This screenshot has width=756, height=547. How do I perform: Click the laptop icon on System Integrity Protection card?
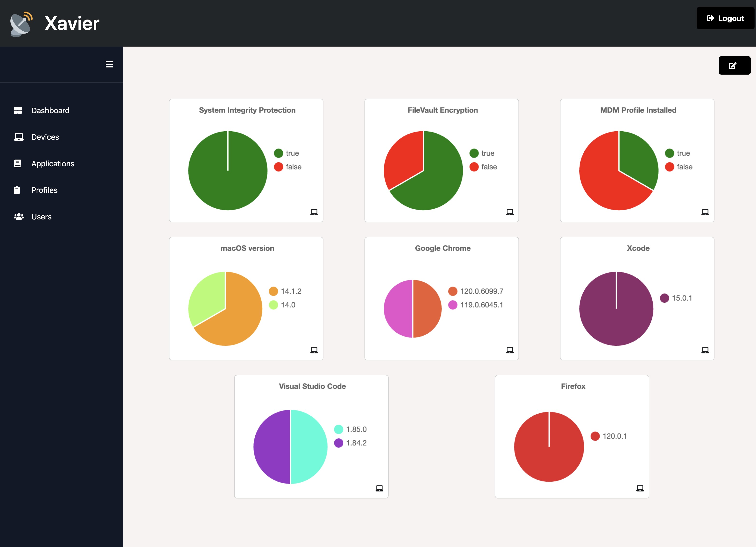(x=314, y=212)
